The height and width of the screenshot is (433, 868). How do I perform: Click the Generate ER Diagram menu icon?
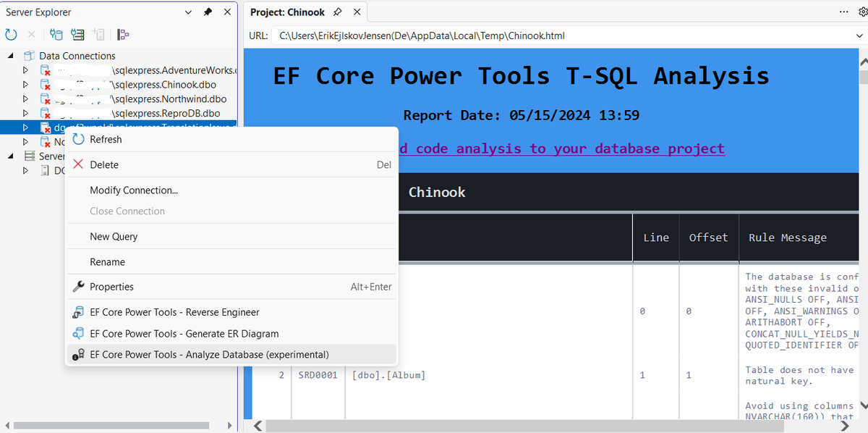point(78,334)
